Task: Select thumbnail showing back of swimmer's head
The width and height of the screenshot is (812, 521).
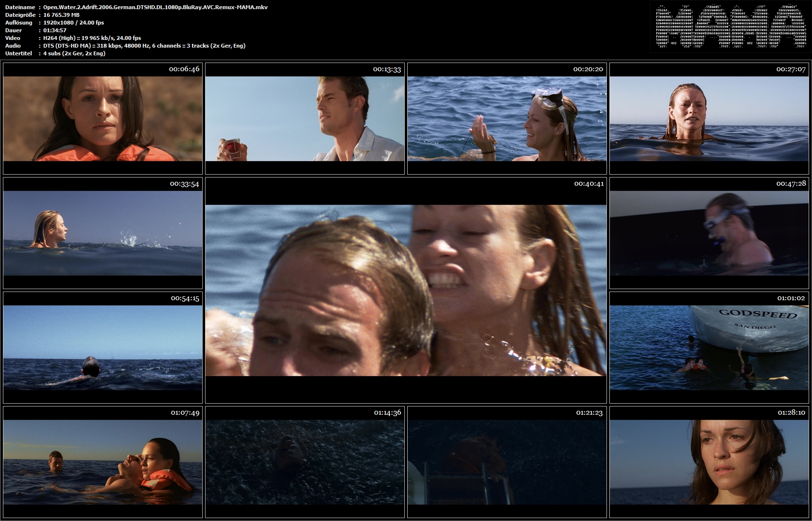Action: click(103, 347)
